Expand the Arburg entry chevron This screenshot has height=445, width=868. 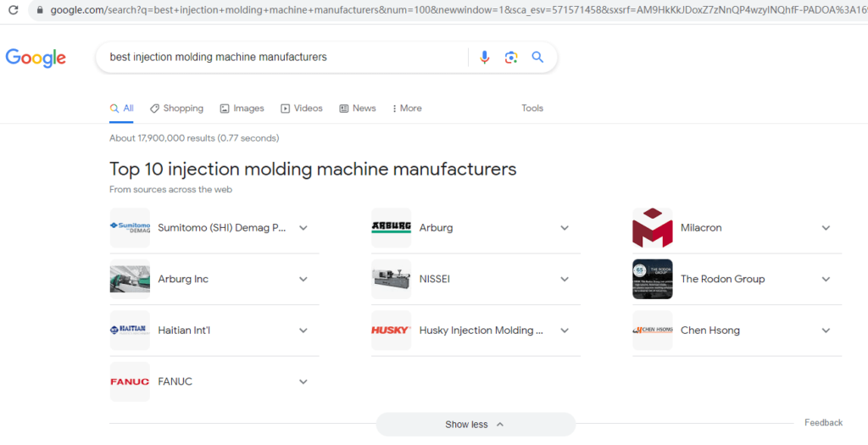click(x=565, y=227)
